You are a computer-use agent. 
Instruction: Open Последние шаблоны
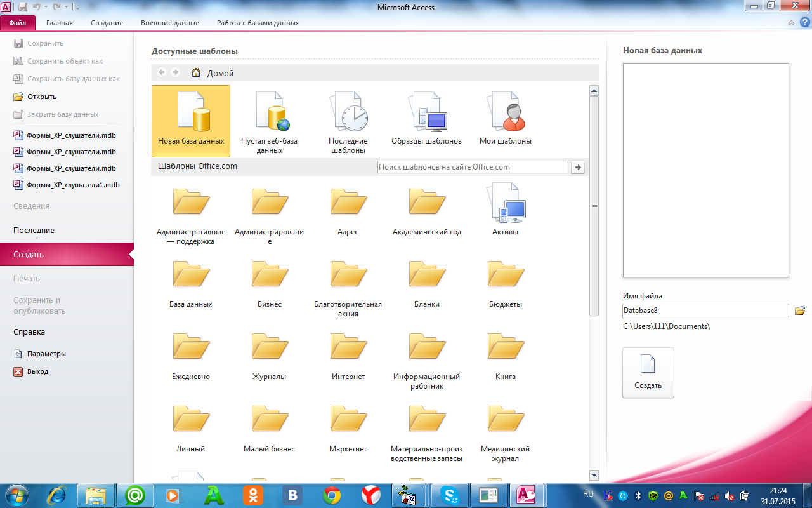348,121
